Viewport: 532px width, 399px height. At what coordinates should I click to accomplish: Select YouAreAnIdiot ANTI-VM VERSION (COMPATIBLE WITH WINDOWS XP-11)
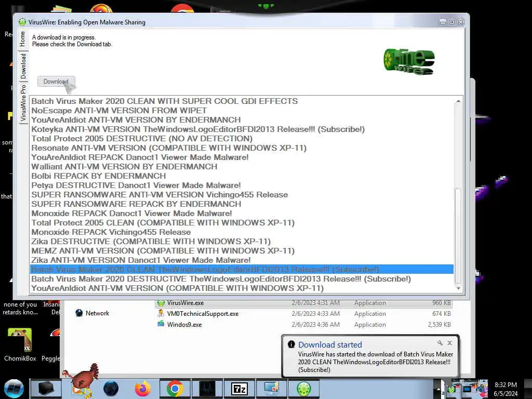(242, 288)
